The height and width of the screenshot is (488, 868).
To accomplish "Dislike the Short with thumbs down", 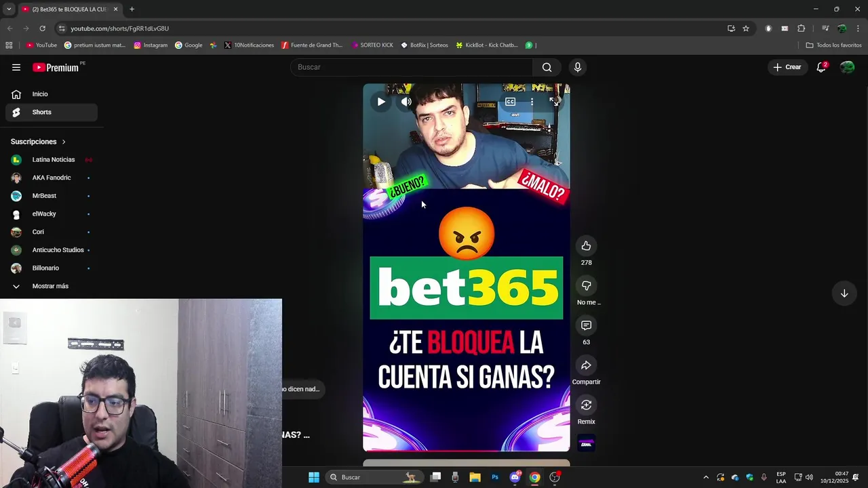I will (x=586, y=285).
